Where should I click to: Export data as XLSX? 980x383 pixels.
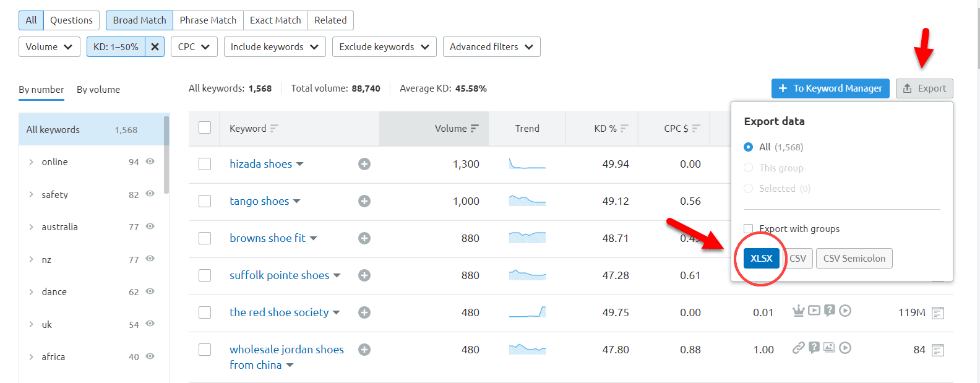coord(761,259)
